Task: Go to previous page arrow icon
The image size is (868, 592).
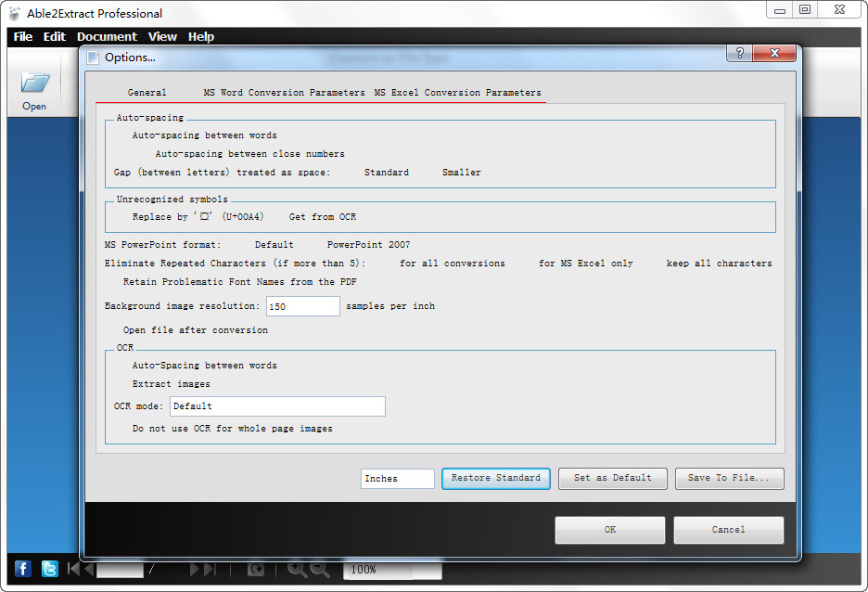Action: click(89, 569)
